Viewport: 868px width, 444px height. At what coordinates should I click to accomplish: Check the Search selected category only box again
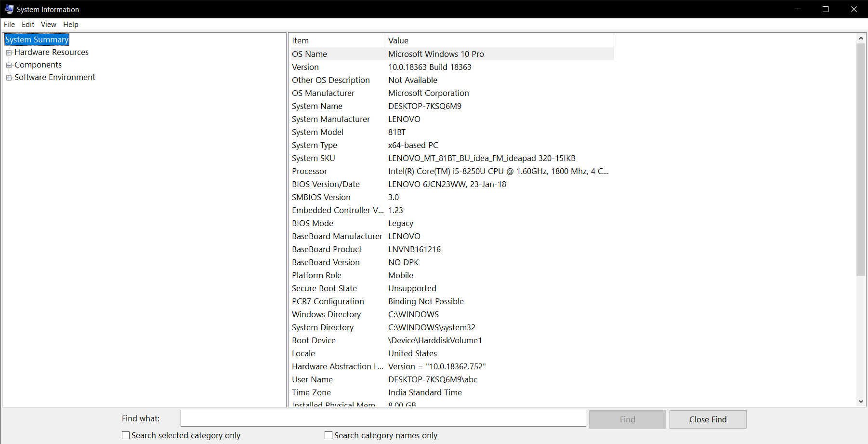[x=126, y=435]
